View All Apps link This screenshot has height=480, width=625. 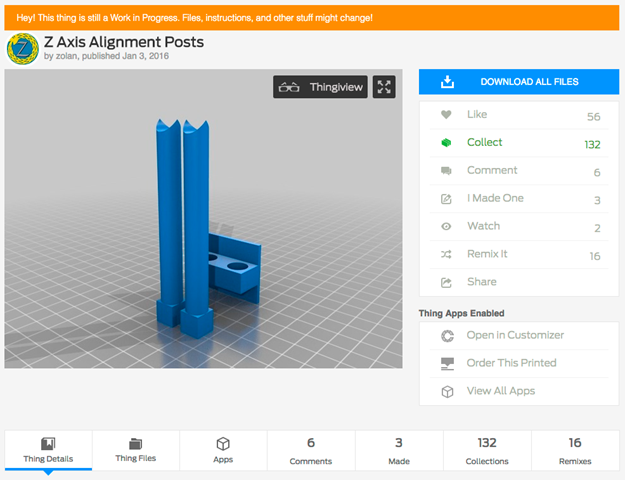[519, 391]
